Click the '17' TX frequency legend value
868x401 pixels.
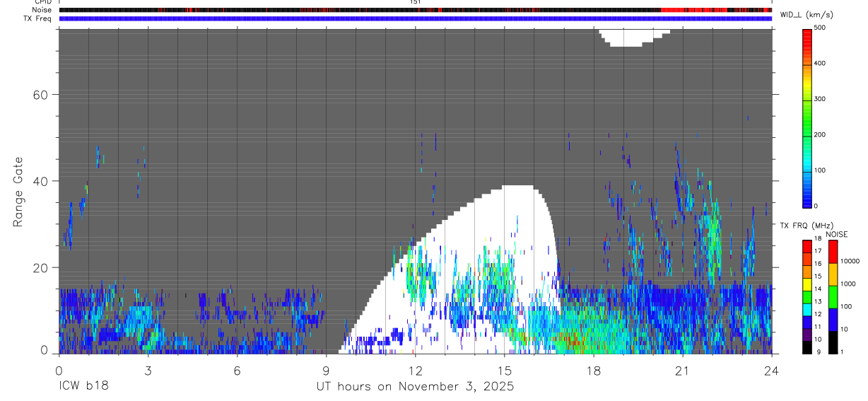tap(818, 251)
